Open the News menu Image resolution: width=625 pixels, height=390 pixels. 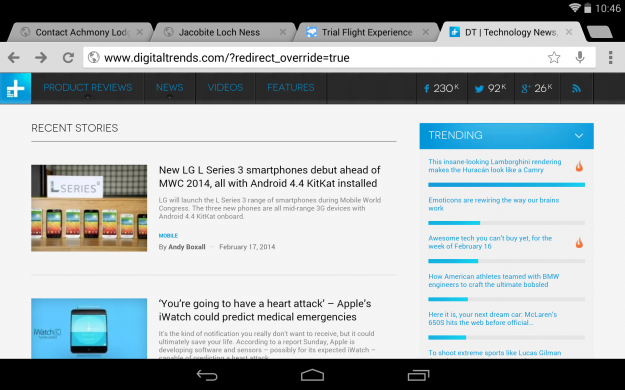pyautogui.click(x=169, y=88)
